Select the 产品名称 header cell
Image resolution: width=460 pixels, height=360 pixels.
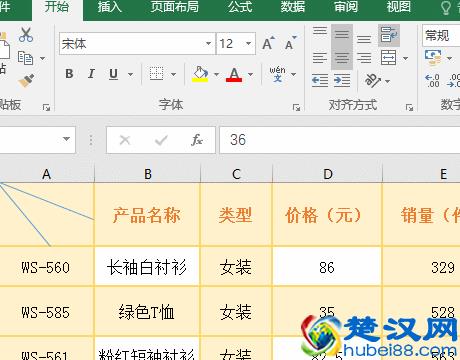point(147,215)
